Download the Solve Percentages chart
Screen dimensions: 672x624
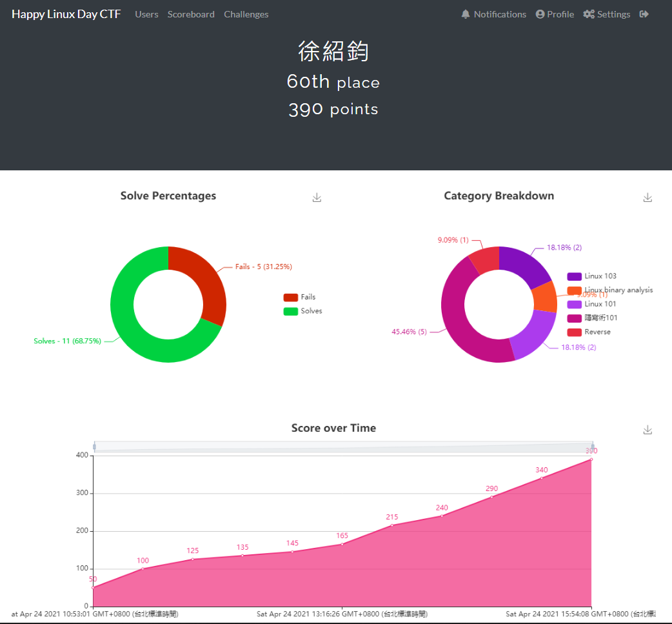(317, 197)
